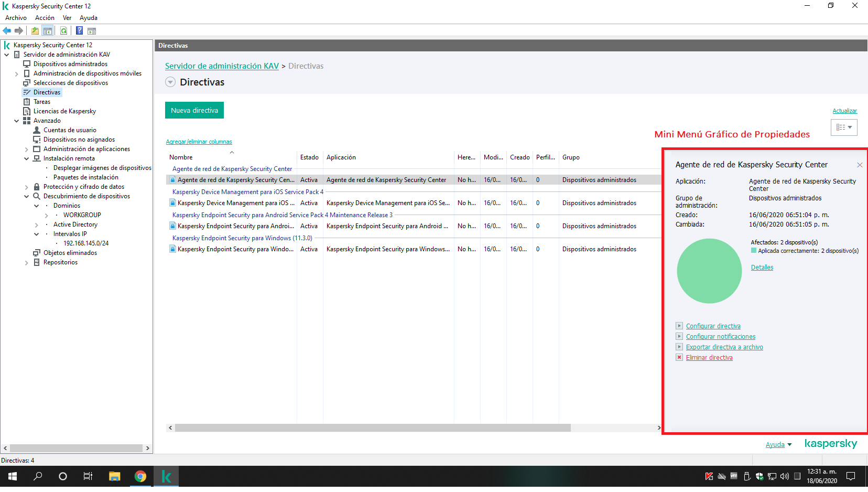Expand Protección y cifrado de datos node

tap(27, 187)
